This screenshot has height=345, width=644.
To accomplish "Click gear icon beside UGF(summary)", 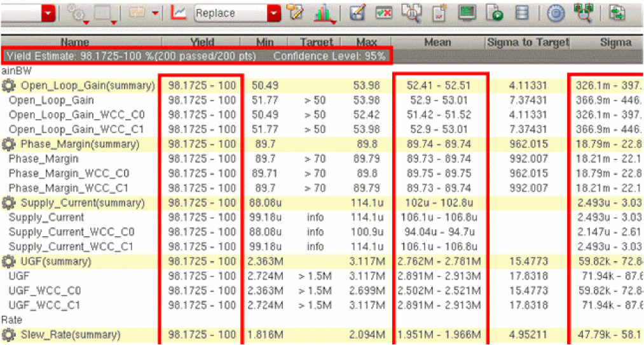I will coord(9,262).
